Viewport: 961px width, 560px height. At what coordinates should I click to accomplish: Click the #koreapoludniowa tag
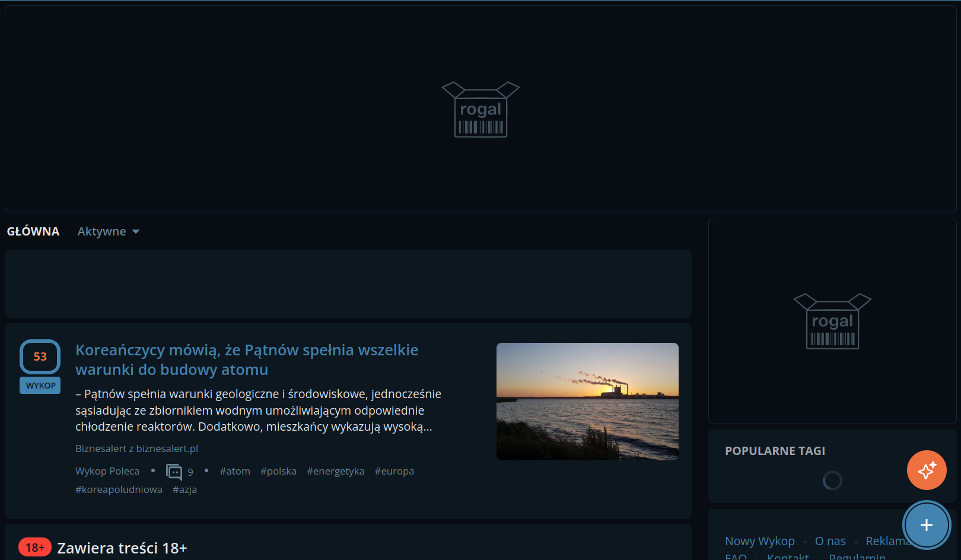(x=119, y=489)
